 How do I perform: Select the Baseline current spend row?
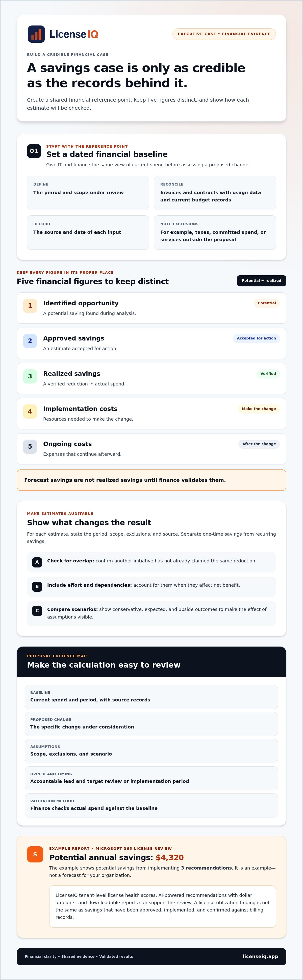tap(151, 697)
